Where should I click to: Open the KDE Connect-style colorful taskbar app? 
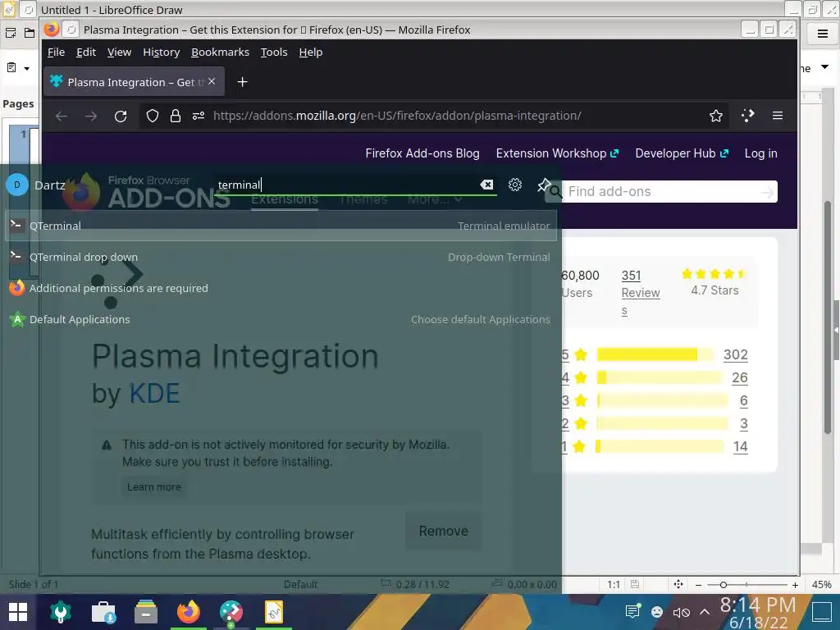pos(231,612)
